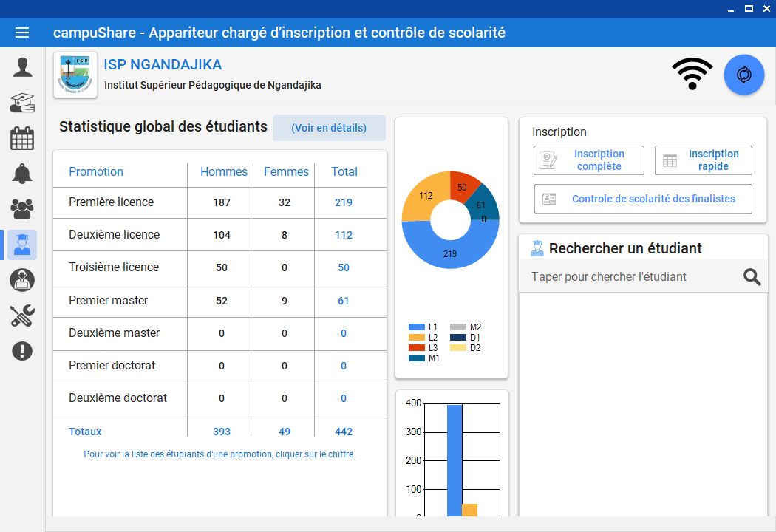Open Controle de scolarité des finalistes
This screenshot has height=532, width=776.
(x=643, y=199)
